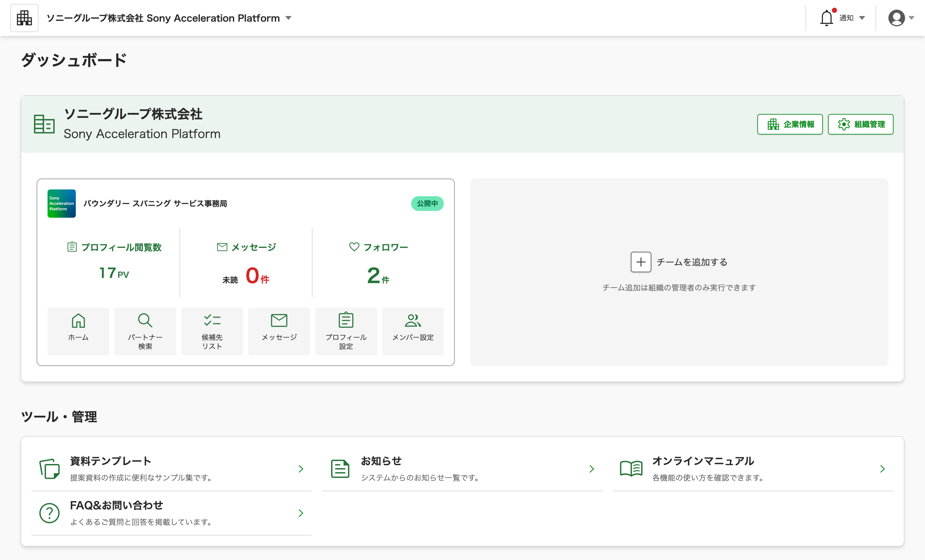Viewport: 925px width, 560px height.
Task: Click 組織管理 button
Action: 860,124
